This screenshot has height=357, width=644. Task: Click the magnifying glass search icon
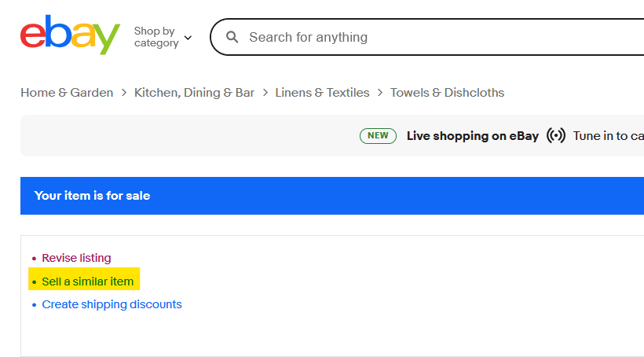232,37
